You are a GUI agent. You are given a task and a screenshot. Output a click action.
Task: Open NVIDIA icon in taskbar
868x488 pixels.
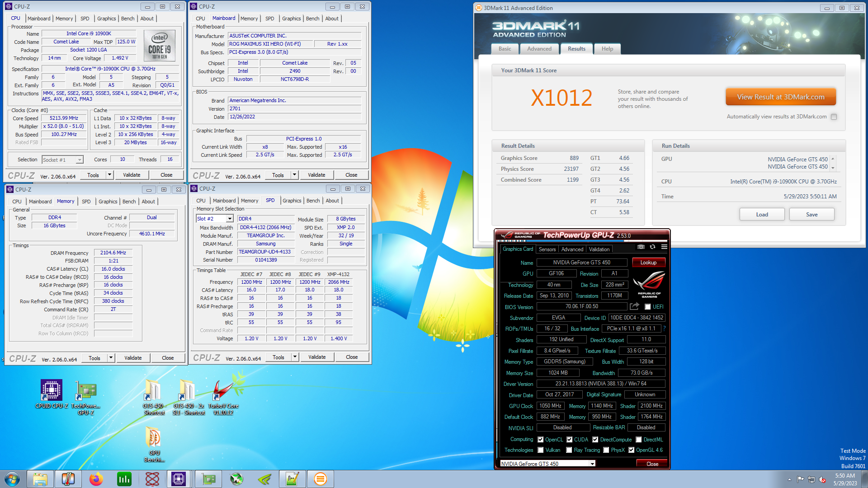pyautogui.click(x=264, y=479)
